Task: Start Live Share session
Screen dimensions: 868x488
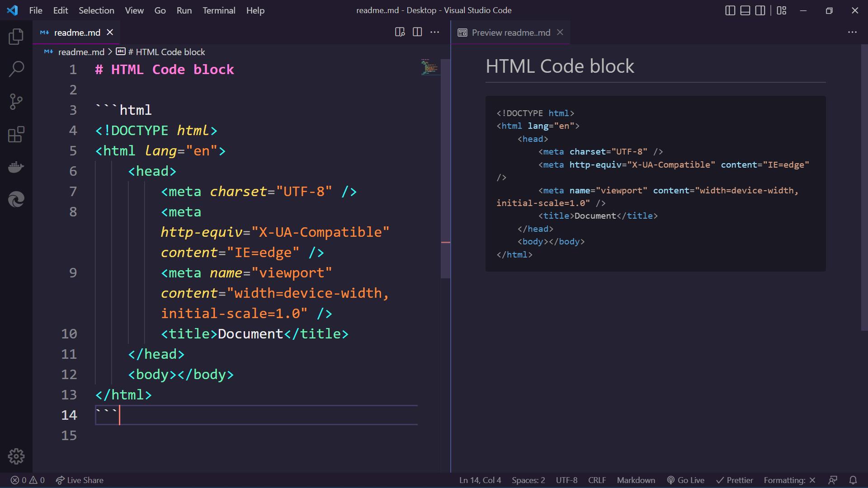Action: (80, 480)
